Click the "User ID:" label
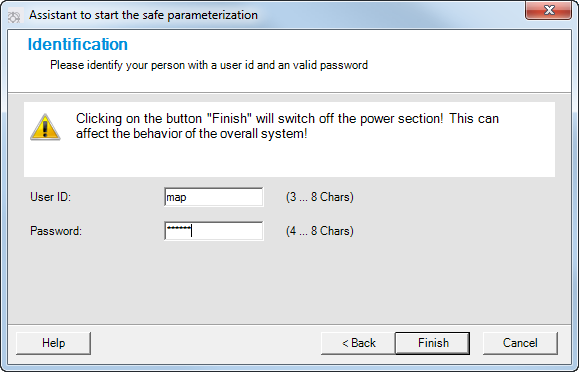The width and height of the screenshot is (579, 372). pyautogui.click(x=51, y=197)
